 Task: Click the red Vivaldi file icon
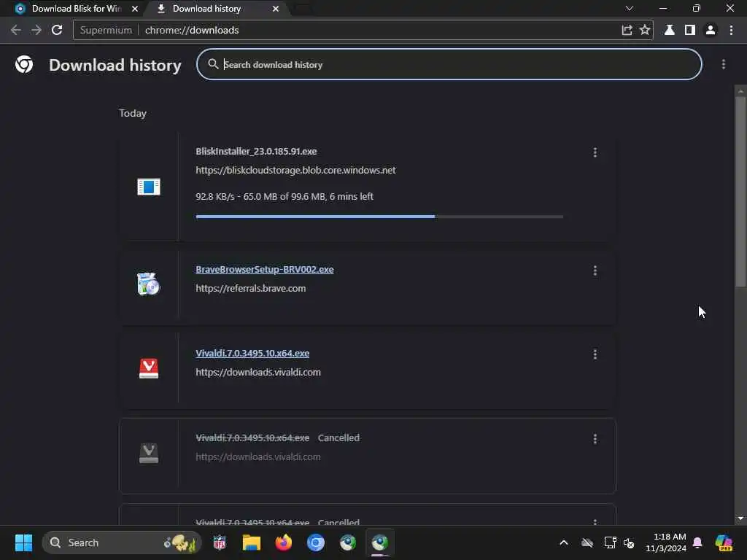click(149, 368)
